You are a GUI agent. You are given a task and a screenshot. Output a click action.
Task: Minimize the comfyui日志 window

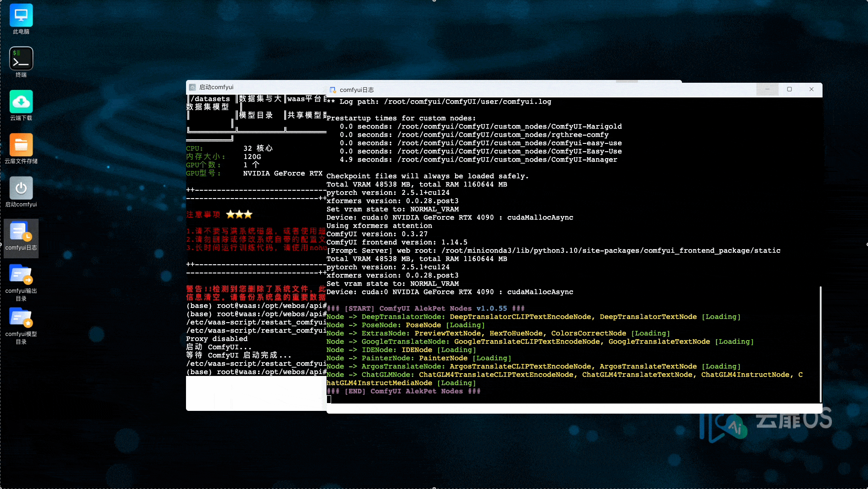[767, 90]
